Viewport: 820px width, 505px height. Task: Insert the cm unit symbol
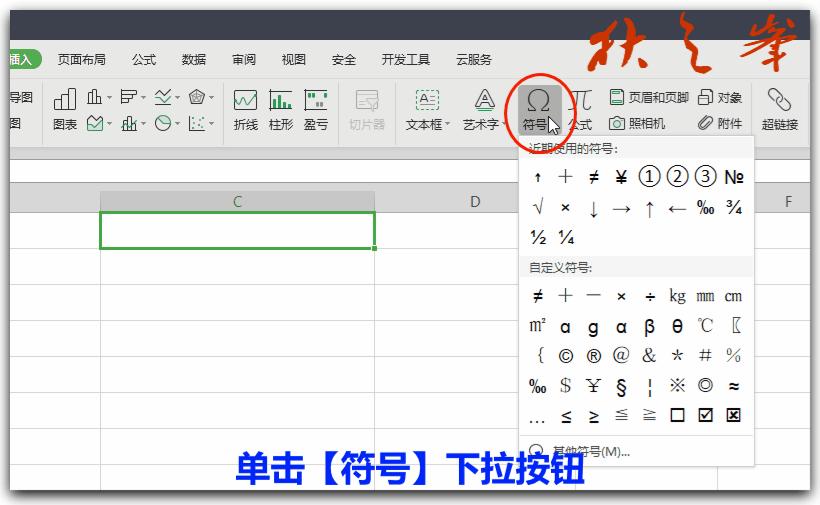click(x=733, y=297)
